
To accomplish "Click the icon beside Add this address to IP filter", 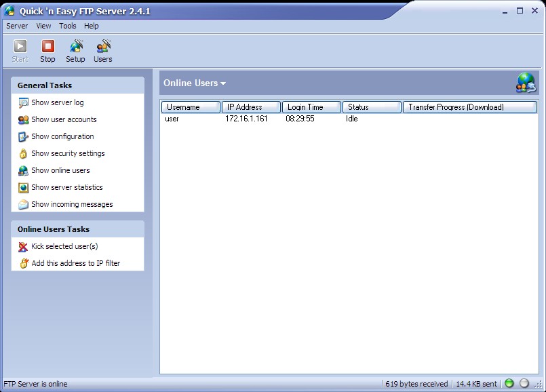I will pos(24,263).
